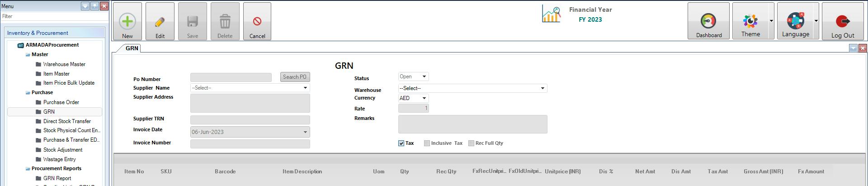868x186 pixels.
Task: Open the Dashboard gauge icon
Action: point(708,21)
